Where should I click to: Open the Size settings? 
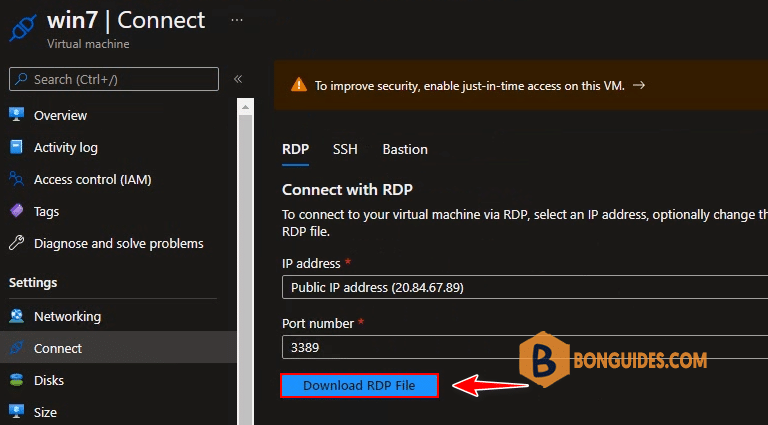click(45, 412)
